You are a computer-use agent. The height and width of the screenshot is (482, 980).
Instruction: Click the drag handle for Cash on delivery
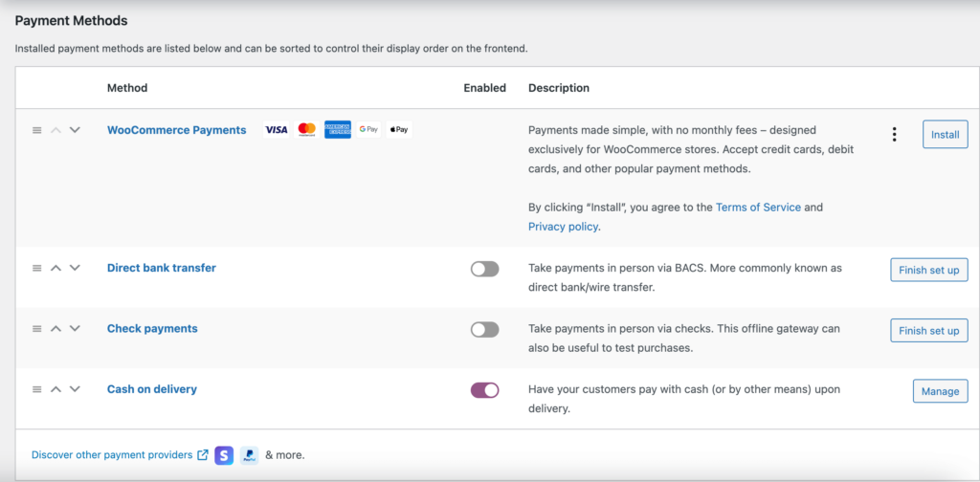point(36,389)
